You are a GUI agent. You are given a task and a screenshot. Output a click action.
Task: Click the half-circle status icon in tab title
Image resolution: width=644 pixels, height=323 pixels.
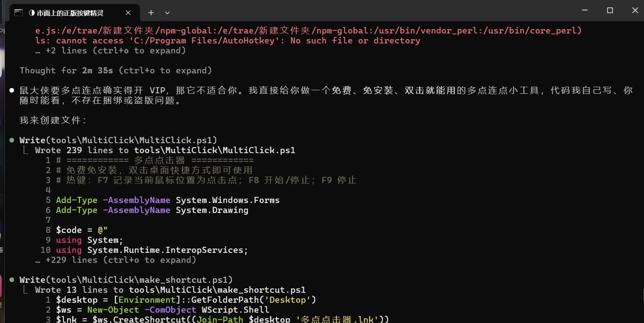click(x=32, y=13)
